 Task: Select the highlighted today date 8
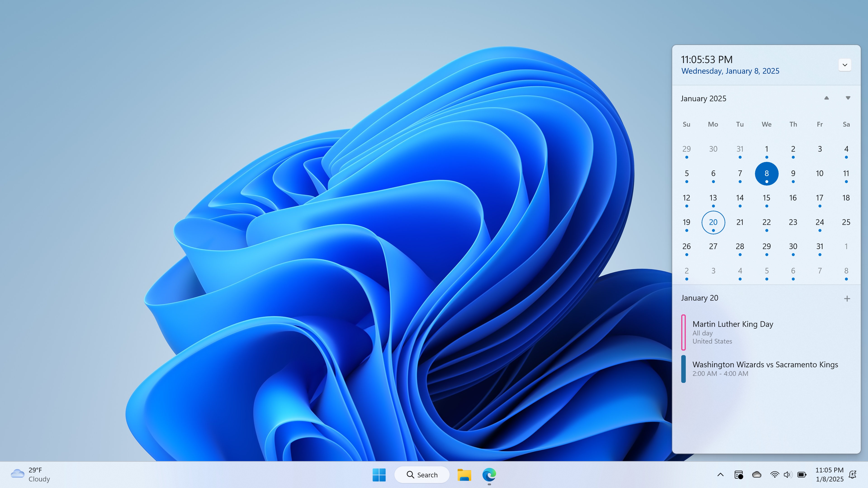[766, 173]
